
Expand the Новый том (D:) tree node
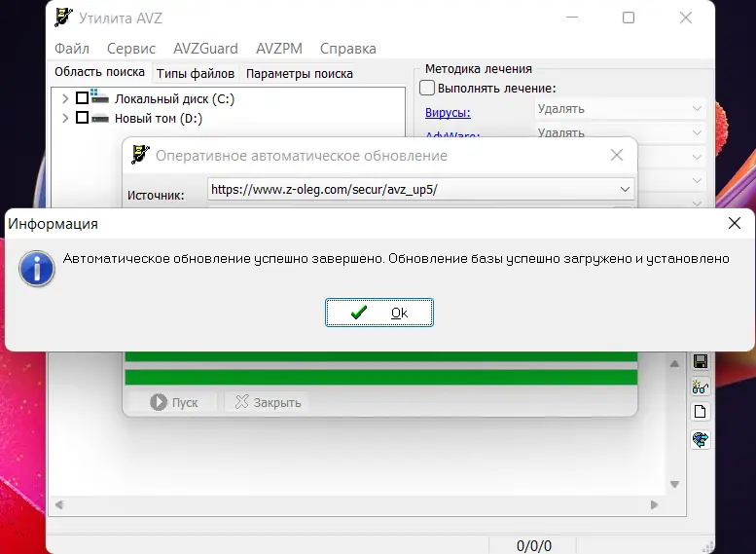point(65,118)
